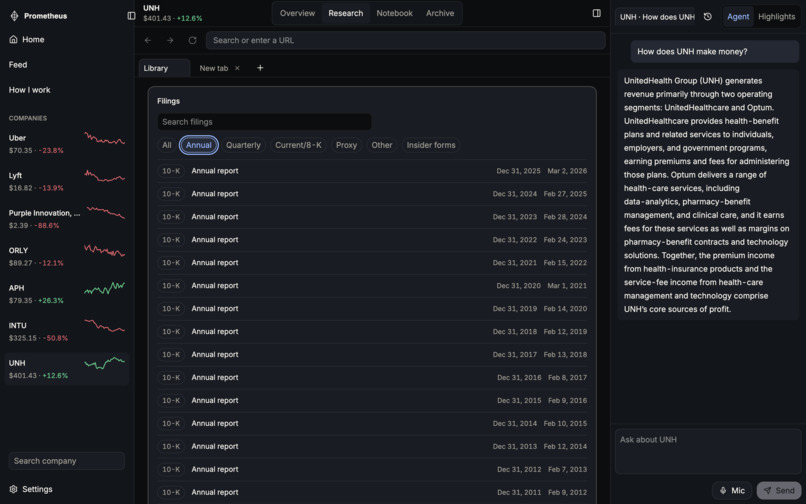Open 10-K filed Feb 28, 2024
Viewport: 806px width, 504px height.
click(372, 217)
